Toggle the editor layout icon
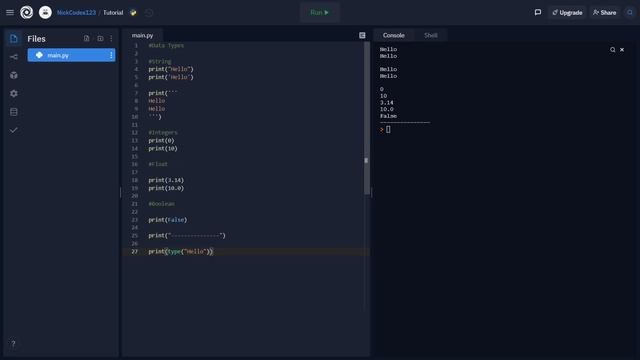Screen dimensions: 640x360 click(362, 36)
